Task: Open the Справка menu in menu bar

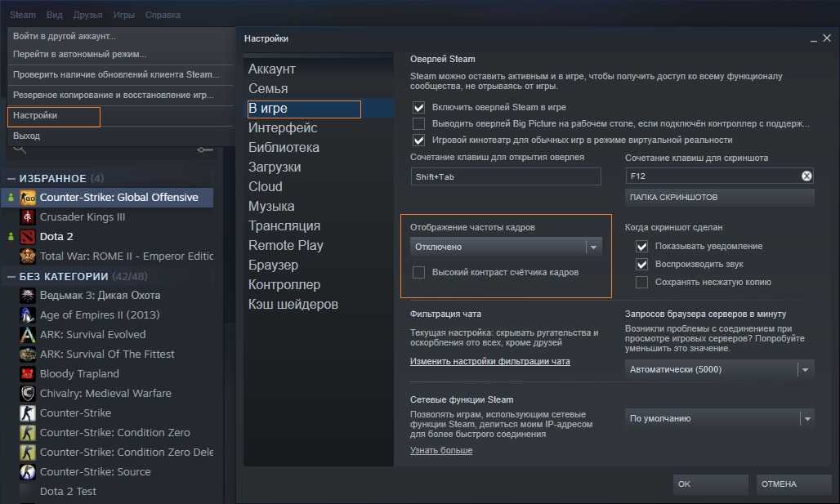Action: [163, 15]
